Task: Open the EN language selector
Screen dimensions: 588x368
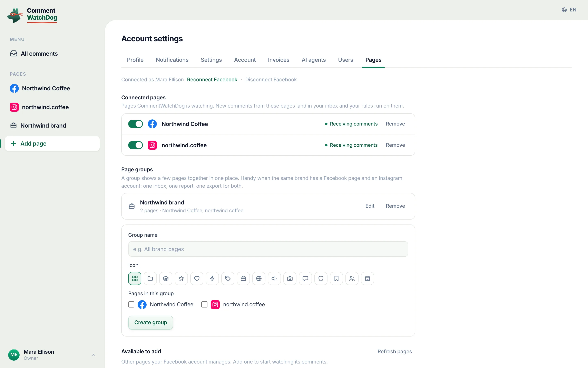Action: [569, 10]
